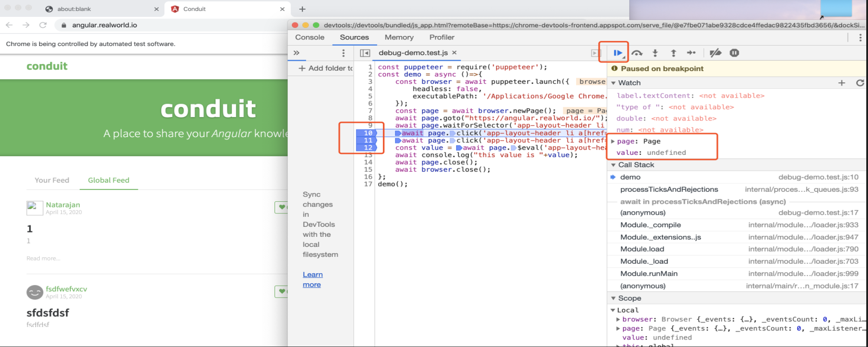The image size is (868, 347).
Task: Select Module._compile call stack frame
Action: (737, 225)
